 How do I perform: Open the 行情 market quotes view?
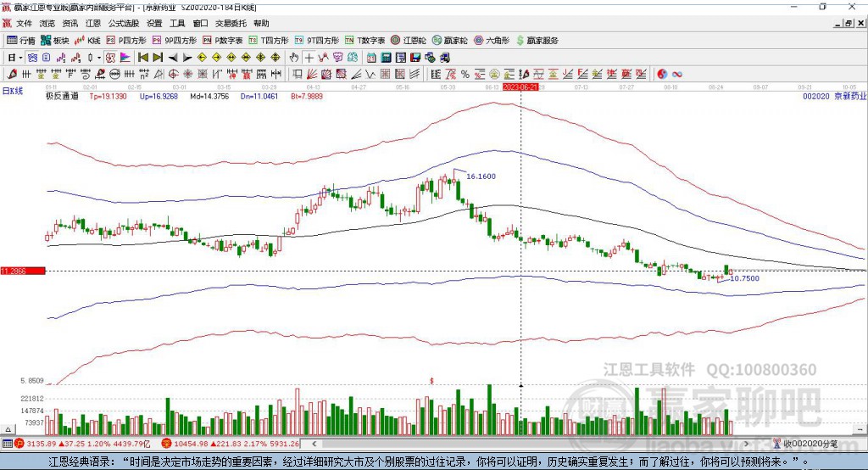tap(21, 41)
